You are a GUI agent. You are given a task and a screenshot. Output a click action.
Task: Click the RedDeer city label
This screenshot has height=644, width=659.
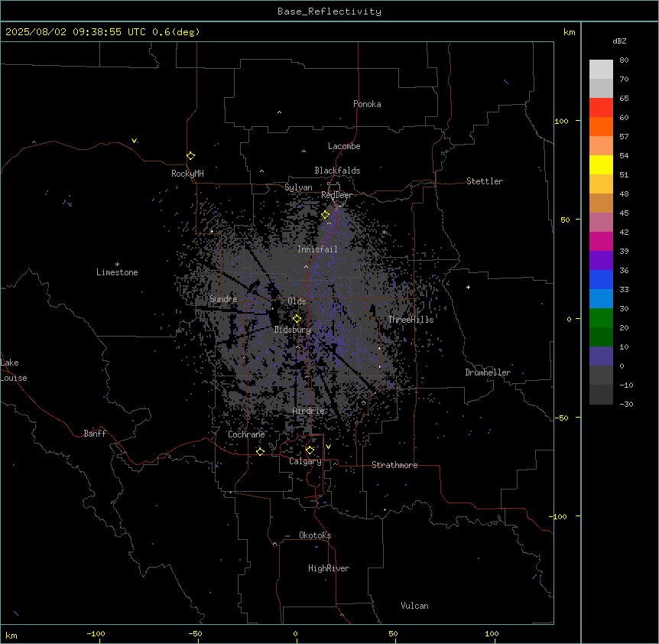(x=336, y=195)
